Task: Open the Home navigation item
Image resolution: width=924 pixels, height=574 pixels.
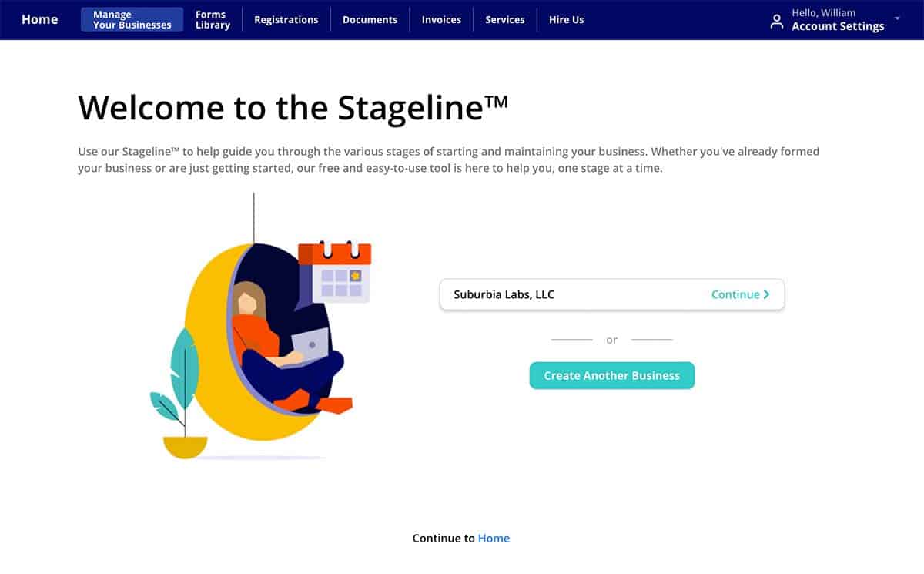Action: (x=40, y=19)
